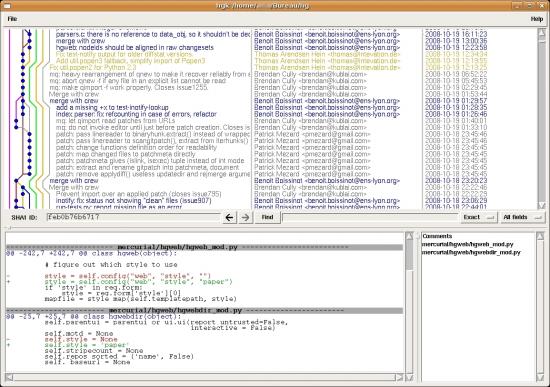Click the down arrow of the file list scrollbar
Screen dimensions: 550x387
click(541, 378)
